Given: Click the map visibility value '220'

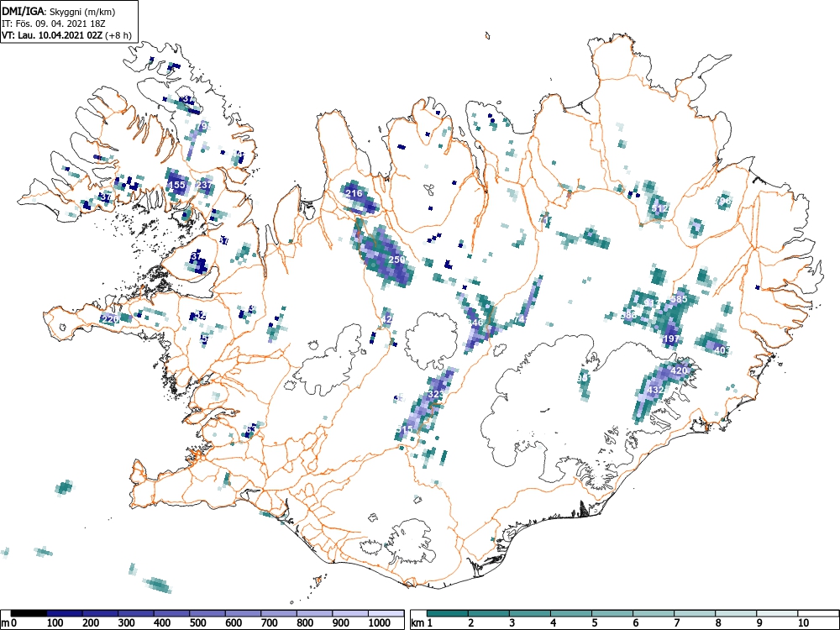Looking at the screenshot, I should click(x=110, y=319).
